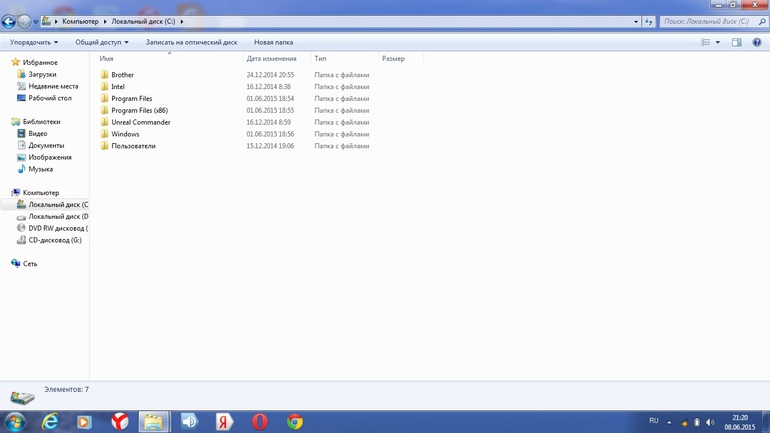This screenshot has width=770, height=433.
Task: Select the Program Files (x86) folder
Action: coord(139,110)
